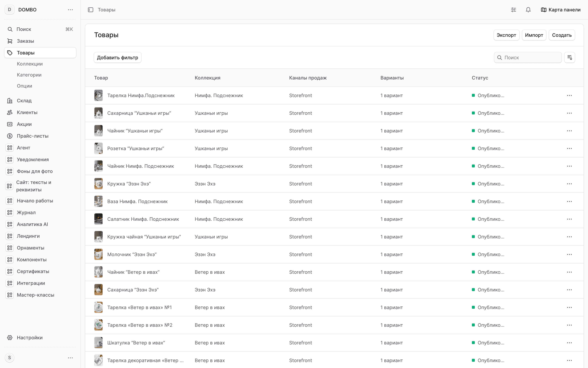
Task: Open the view settings sliders icon
Action: click(x=513, y=10)
